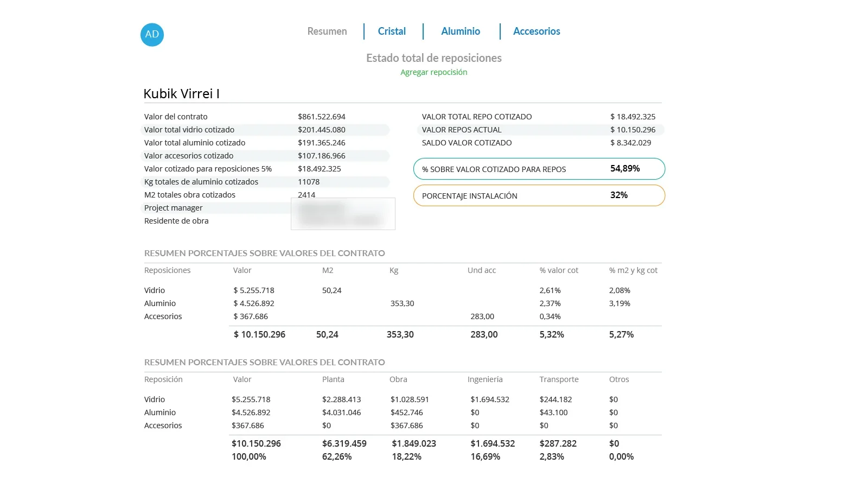This screenshot has width=868, height=489.
Task: Click the % m2 y kg cot header
Action: point(633,270)
